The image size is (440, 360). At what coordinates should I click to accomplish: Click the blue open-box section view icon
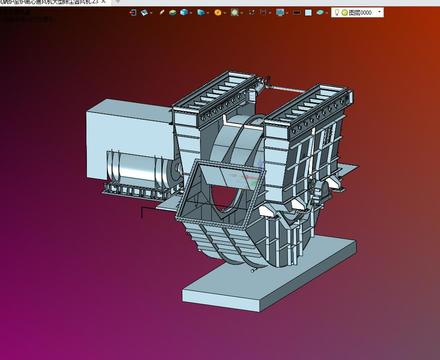click(x=201, y=13)
